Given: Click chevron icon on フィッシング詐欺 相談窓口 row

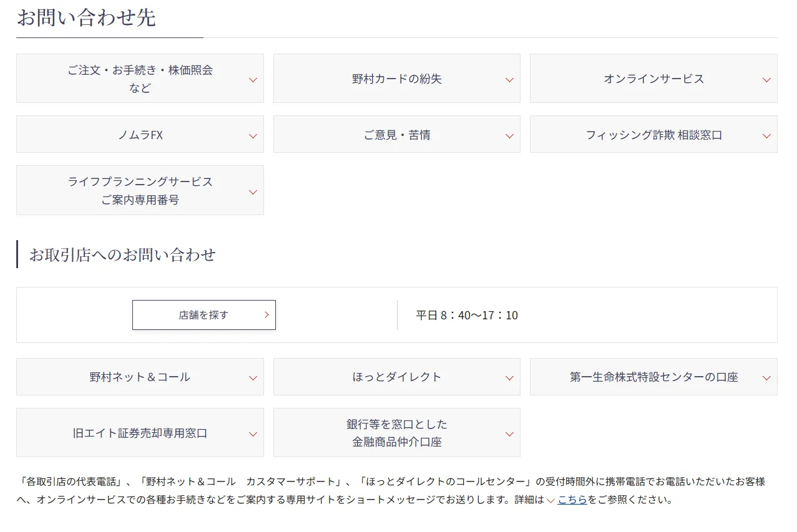Looking at the screenshot, I should click(x=766, y=136).
